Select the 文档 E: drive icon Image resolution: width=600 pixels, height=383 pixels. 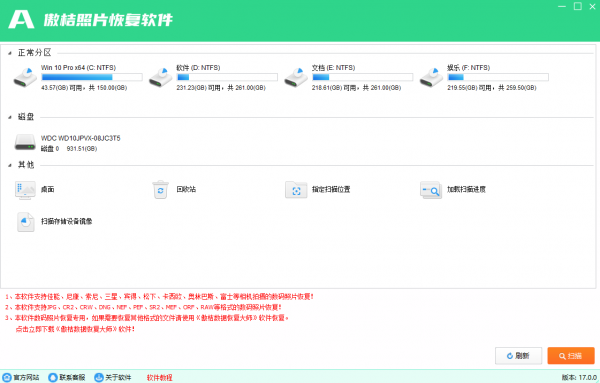[296, 78]
